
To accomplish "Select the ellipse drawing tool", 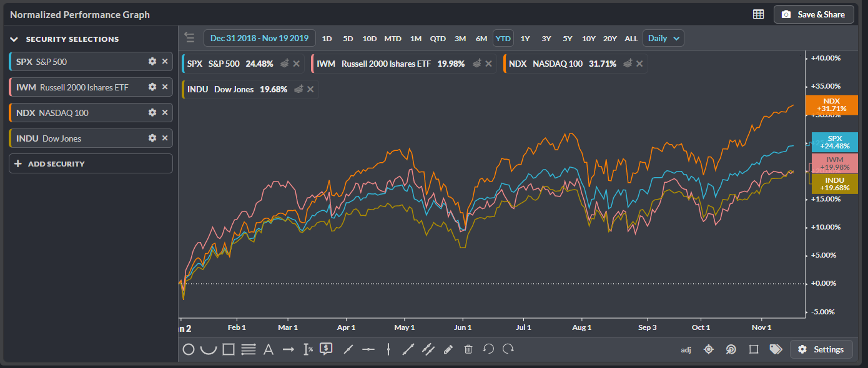I will click(x=189, y=349).
